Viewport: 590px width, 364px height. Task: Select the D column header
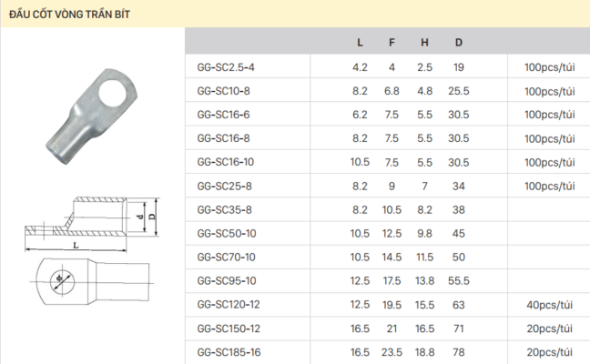[458, 43]
